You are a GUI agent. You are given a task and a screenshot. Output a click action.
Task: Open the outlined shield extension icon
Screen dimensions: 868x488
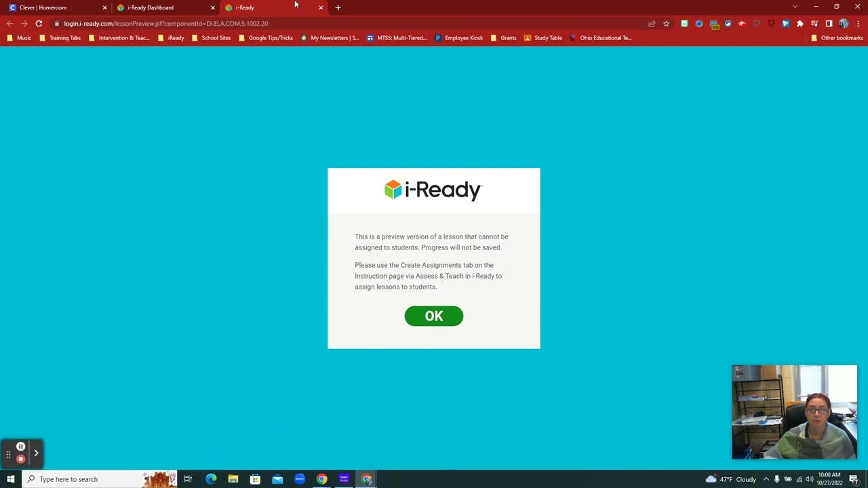(x=757, y=24)
